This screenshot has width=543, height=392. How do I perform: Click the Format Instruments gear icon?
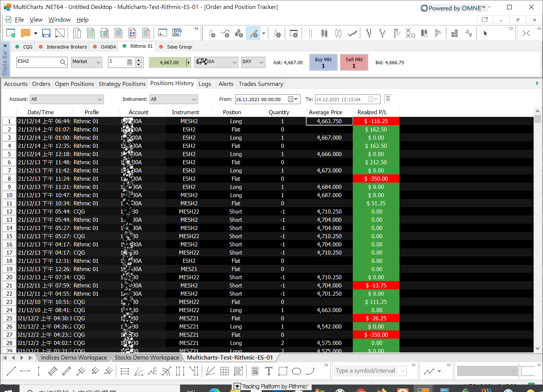278,34
